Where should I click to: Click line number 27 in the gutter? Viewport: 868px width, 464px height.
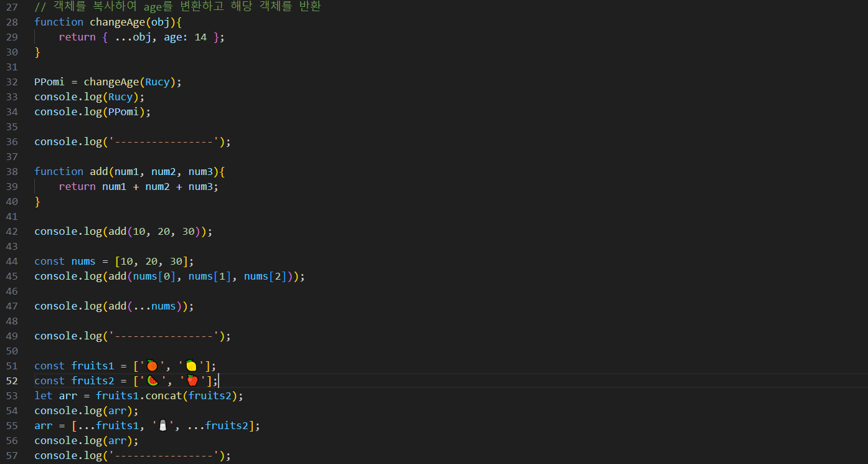(x=12, y=7)
